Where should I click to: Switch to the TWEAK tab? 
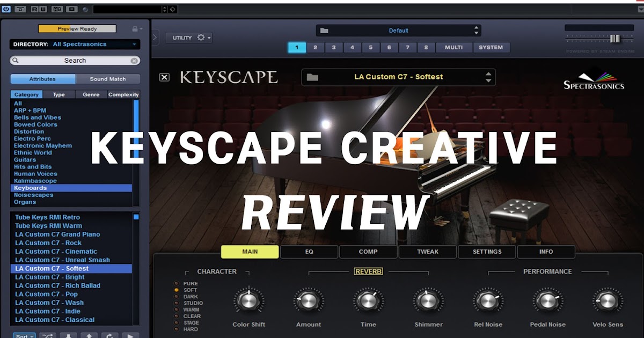427,252
